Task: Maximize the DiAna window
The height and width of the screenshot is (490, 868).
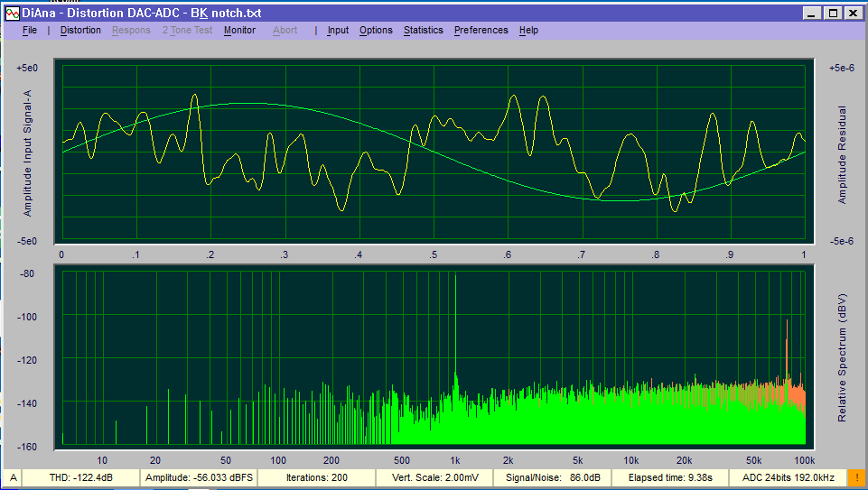Action: 833,14
